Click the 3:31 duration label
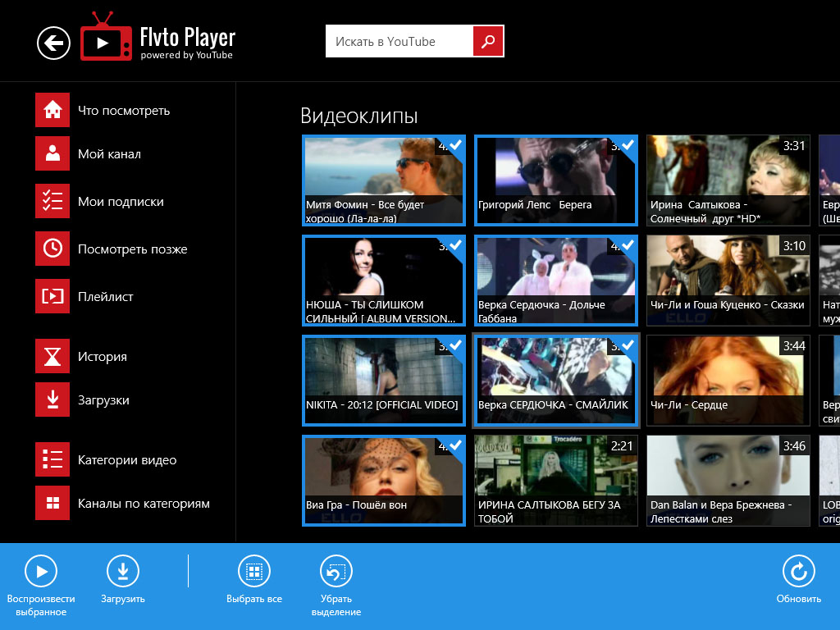 [794, 146]
